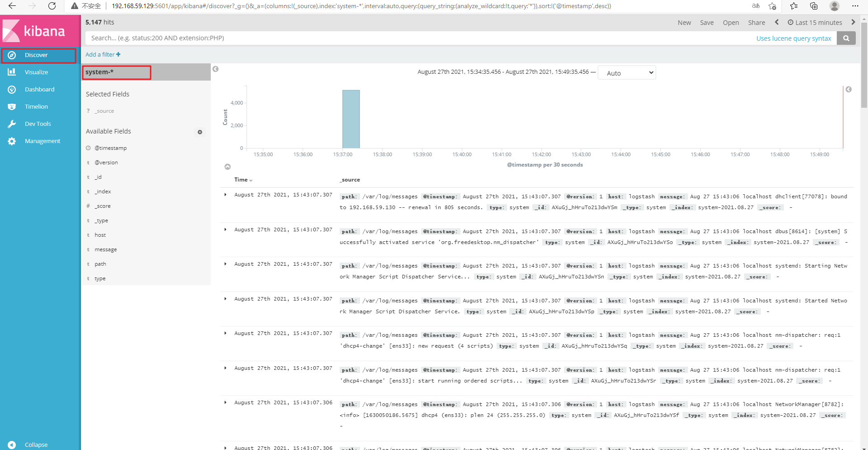Image resolution: width=868 pixels, height=450 pixels.
Task: Select the host field in Available Fields
Action: 100,235
